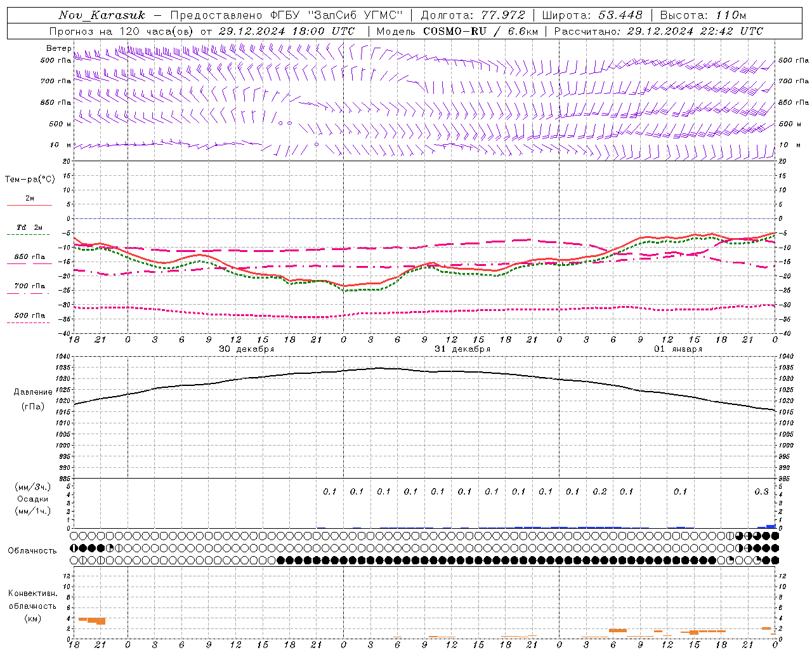Click the 'Td 2м' dew point legend entry
Viewport: 812px width, 650px height.
coord(29,227)
